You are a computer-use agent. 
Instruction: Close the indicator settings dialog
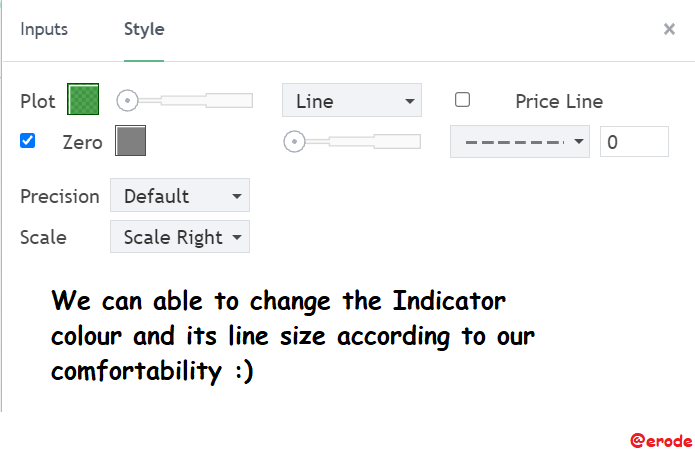click(669, 29)
